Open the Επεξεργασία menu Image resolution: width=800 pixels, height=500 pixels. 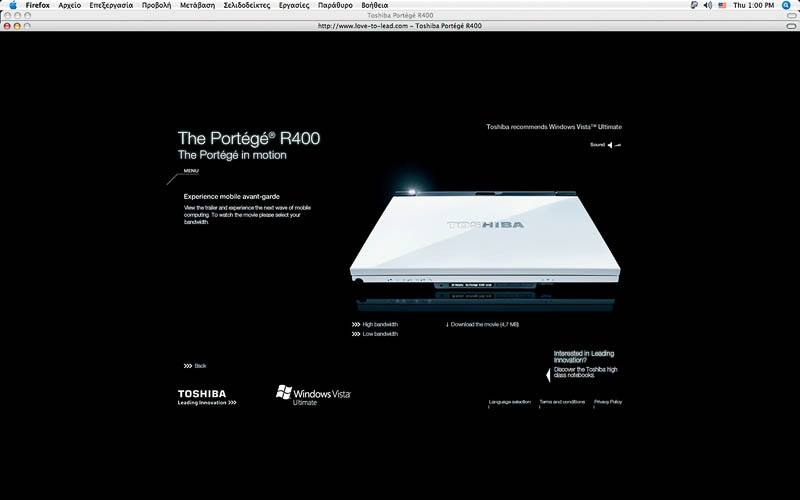coord(111,5)
